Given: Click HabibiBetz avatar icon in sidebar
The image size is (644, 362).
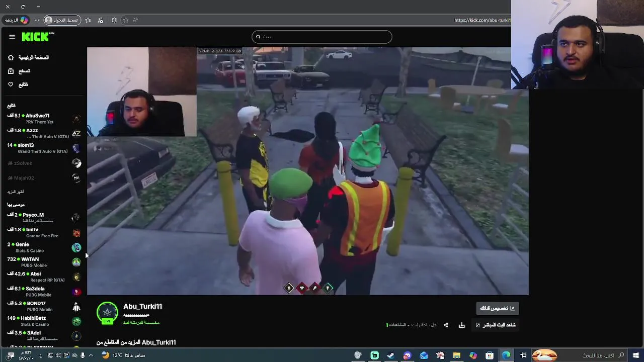Looking at the screenshot, I should [x=76, y=321].
